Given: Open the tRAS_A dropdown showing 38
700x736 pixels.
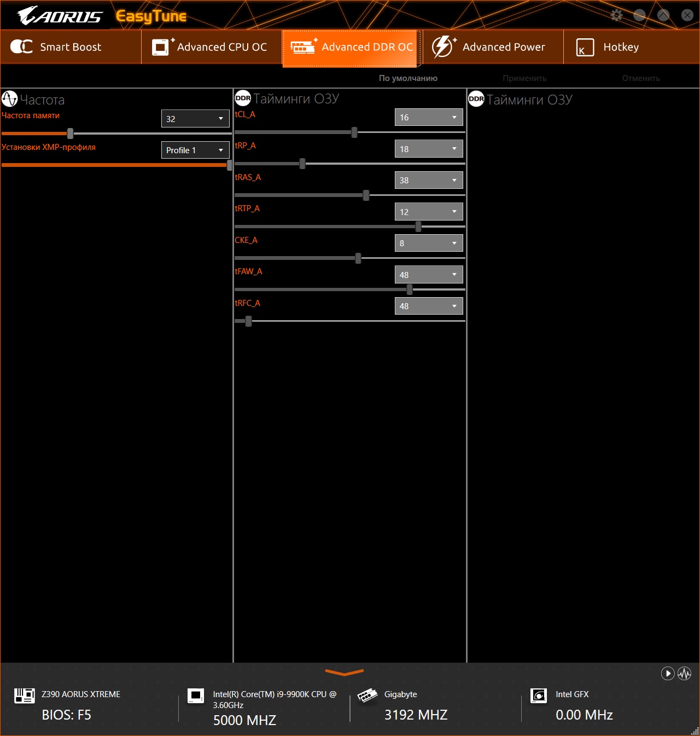Looking at the screenshot, I should tap(429, 180).
